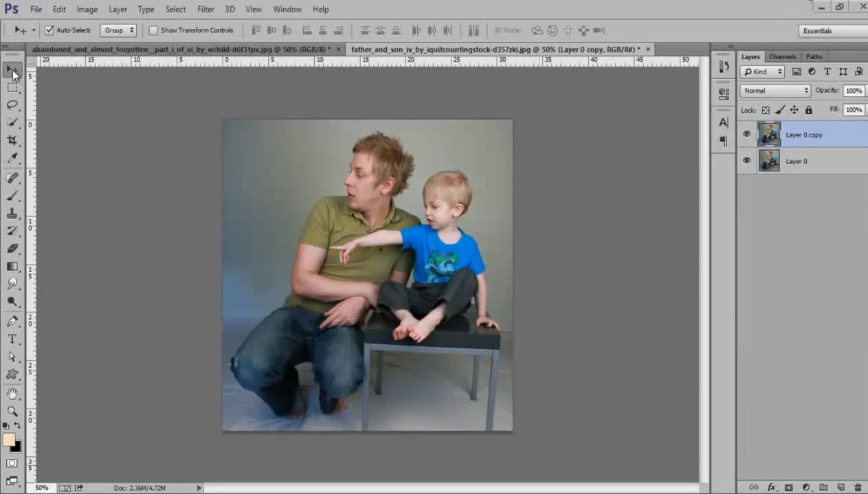Toggle the type layer filter

[827, 71]
